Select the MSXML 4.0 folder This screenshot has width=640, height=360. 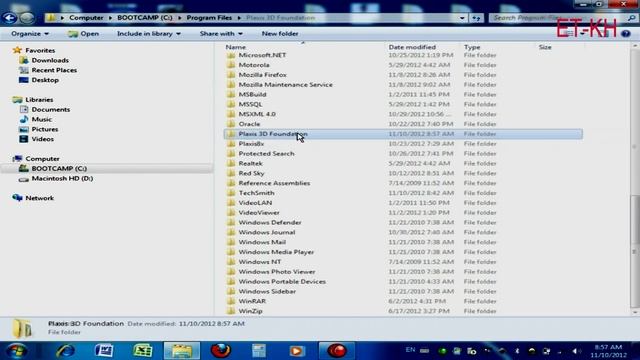(257, 114)
